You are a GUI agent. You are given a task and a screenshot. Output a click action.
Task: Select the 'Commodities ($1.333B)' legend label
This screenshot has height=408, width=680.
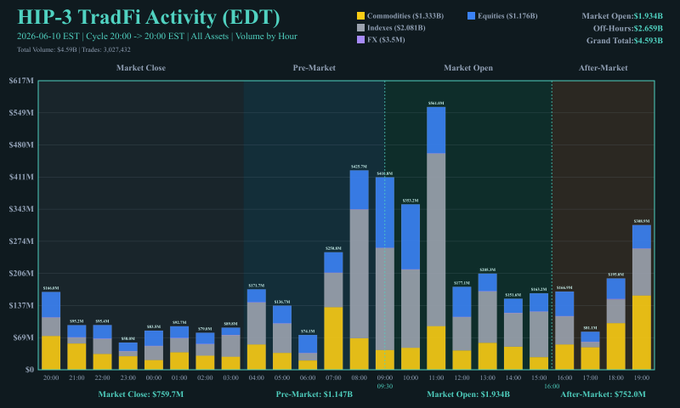click(x=405, y=16)
